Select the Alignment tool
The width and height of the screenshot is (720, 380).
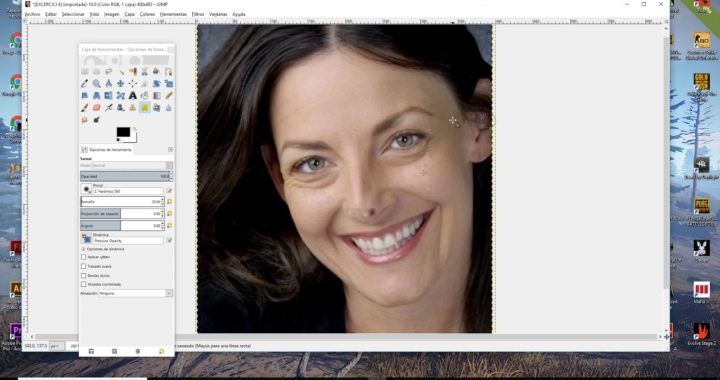click(x=132, y=84)
